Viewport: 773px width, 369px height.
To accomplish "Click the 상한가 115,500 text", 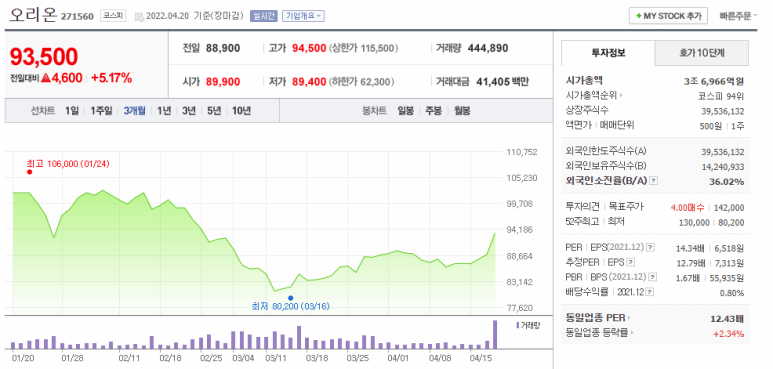I will (x=363, y=48).
